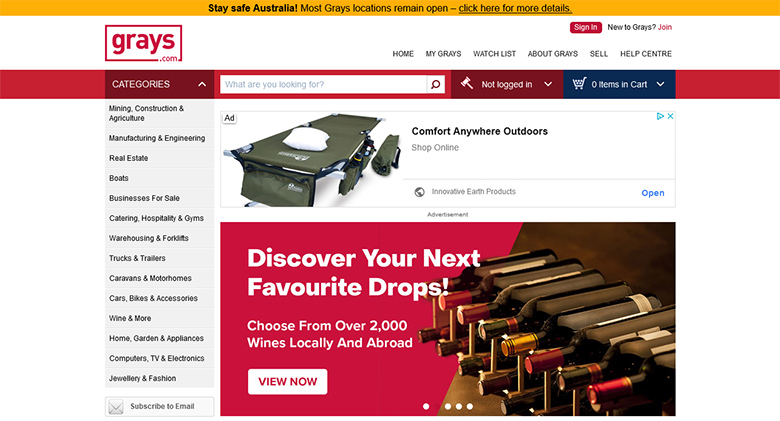Image resolution: width=780 pixels, height=421 pixels.
Task: Open the Help Centre menu item
Action: coord(646,54)
